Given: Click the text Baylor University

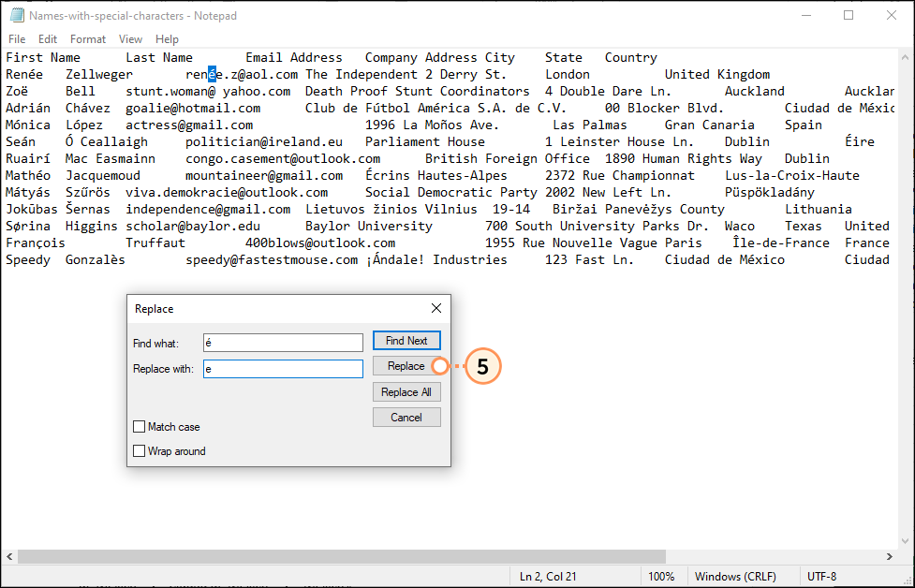Looking at the screenshot, I should point(369,227).
